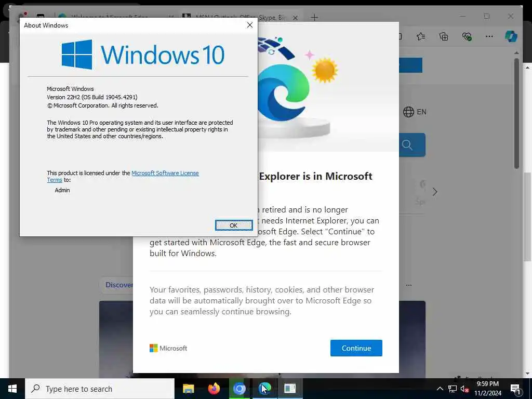Click the muted volume tray icon
Image resolution: width=532 pixels, height=399 pixels.
click(x=465, y=389)
